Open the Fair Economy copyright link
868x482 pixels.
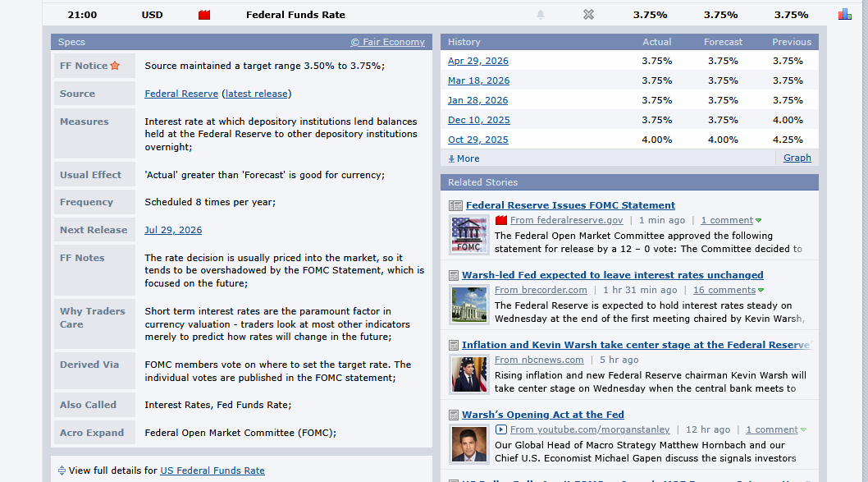387,42
